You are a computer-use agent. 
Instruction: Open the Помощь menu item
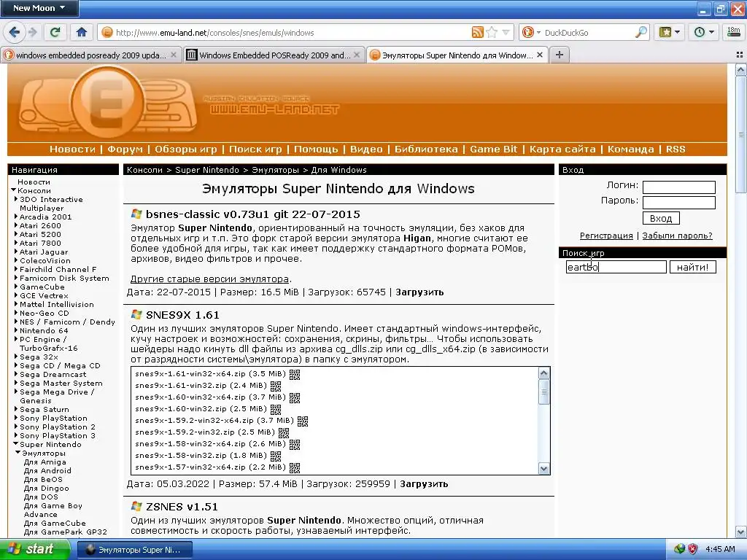tap(316, 149)
